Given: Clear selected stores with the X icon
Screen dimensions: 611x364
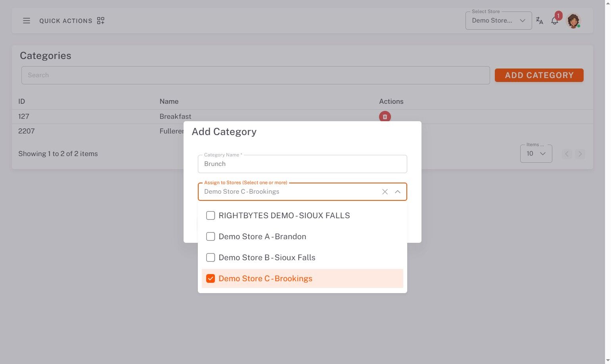Looking at the screenshot, I should (385, 192).
